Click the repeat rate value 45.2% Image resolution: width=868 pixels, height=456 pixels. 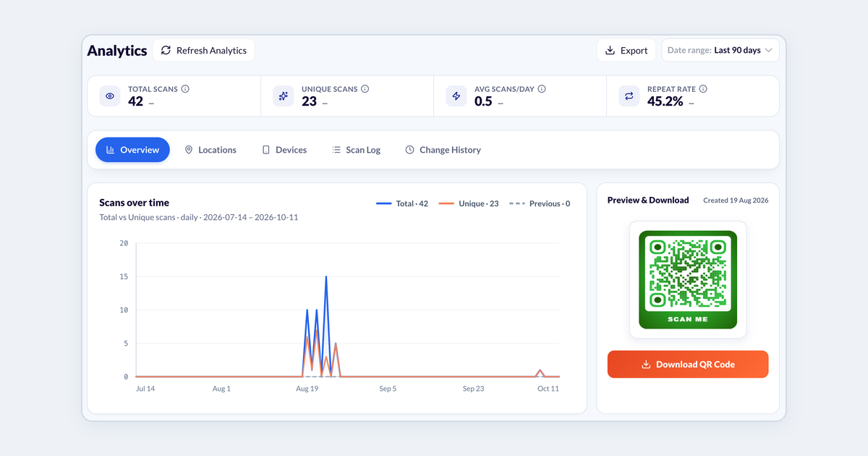[x=665, y=101]
